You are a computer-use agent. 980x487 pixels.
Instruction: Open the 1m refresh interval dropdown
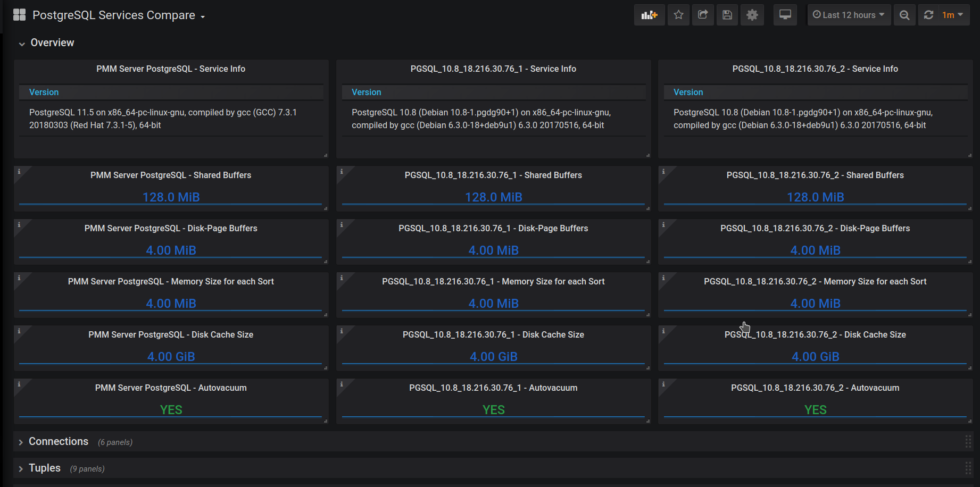[x=952, y=15]
